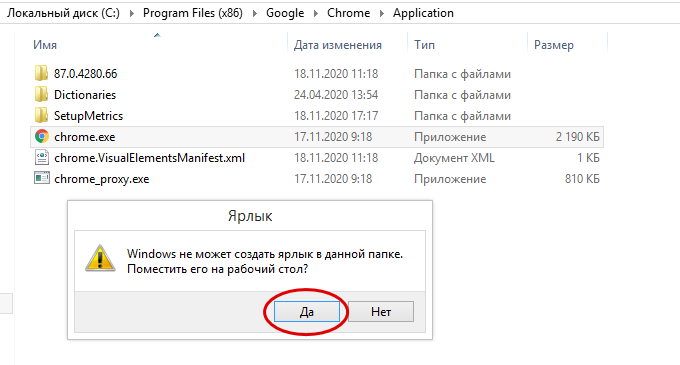Expand breadcrumb arrow after Program Files (x86)
The height and width of the screenshot is (365, 680).
pyautogui.click(x=255, y=13)
